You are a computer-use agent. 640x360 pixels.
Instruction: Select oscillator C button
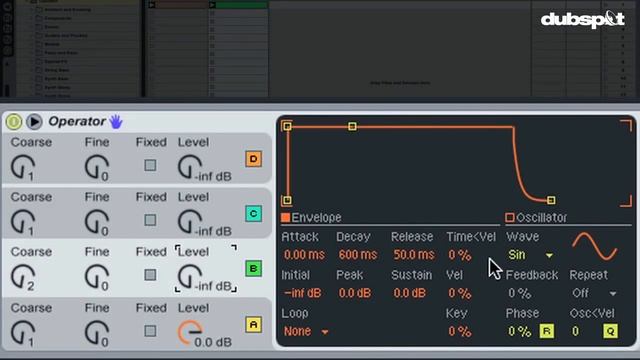pos(253,213)
